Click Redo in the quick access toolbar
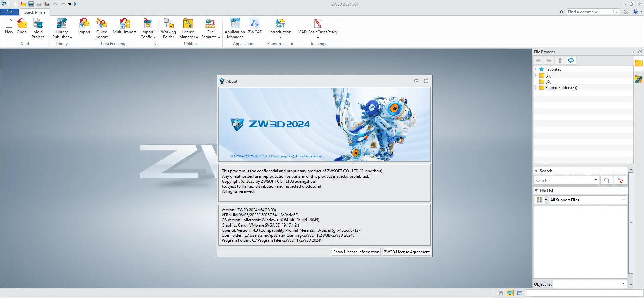This screenshot has width=644, height=298. [63, 4]
